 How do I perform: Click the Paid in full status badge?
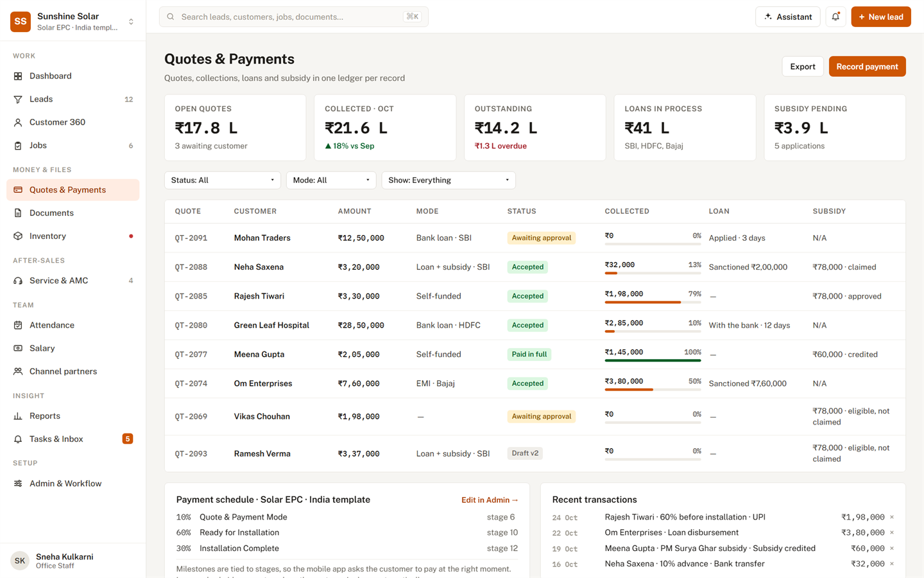(x=529, y=355)
